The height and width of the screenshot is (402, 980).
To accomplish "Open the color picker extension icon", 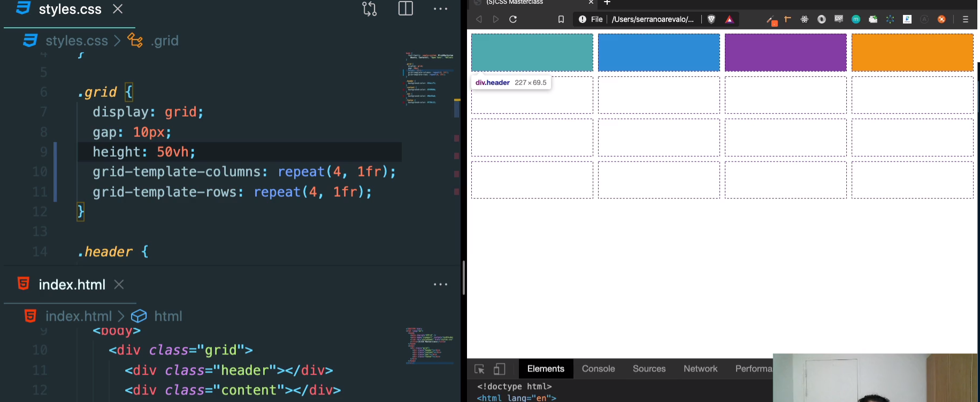I will [771, 20].
